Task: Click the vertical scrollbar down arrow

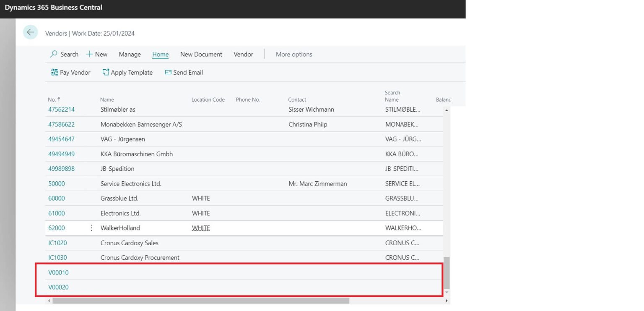Action: click(x=447, y=293)
